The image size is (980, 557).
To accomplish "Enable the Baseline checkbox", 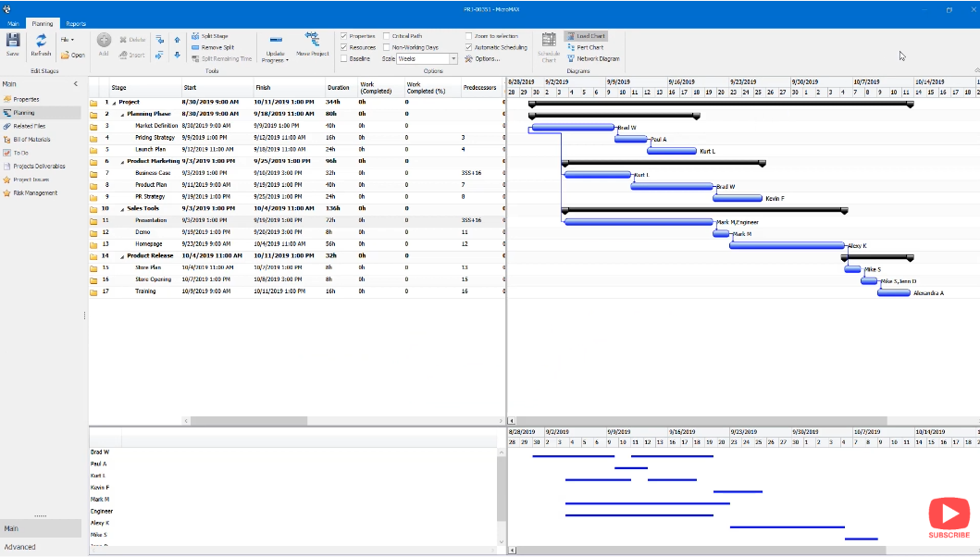I will click(345, 59).
